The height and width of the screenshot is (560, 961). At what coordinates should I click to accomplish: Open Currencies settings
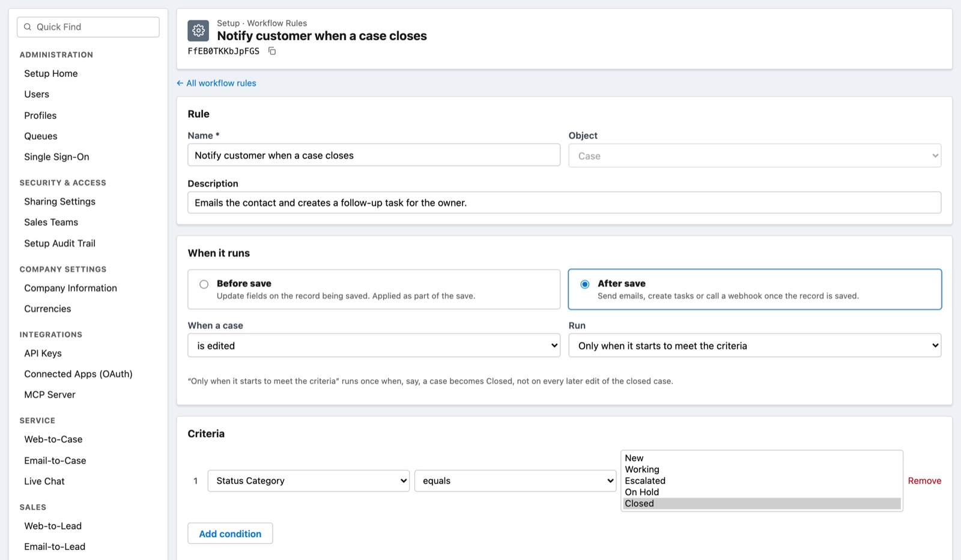[47, 309]
